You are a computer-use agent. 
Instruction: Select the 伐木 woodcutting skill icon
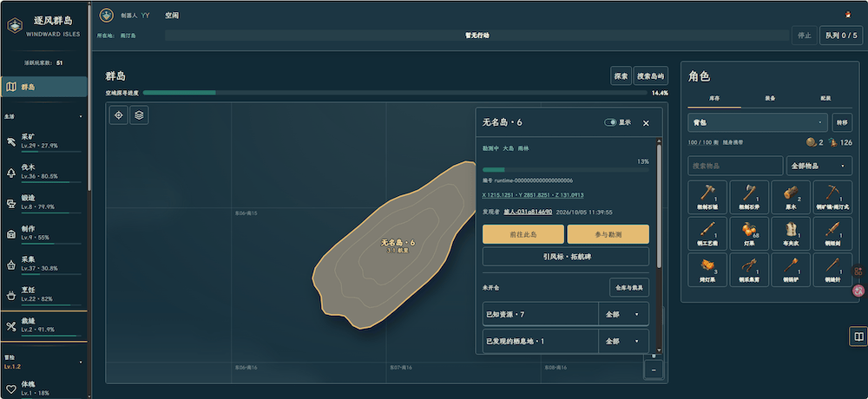(x=10, y=172)
